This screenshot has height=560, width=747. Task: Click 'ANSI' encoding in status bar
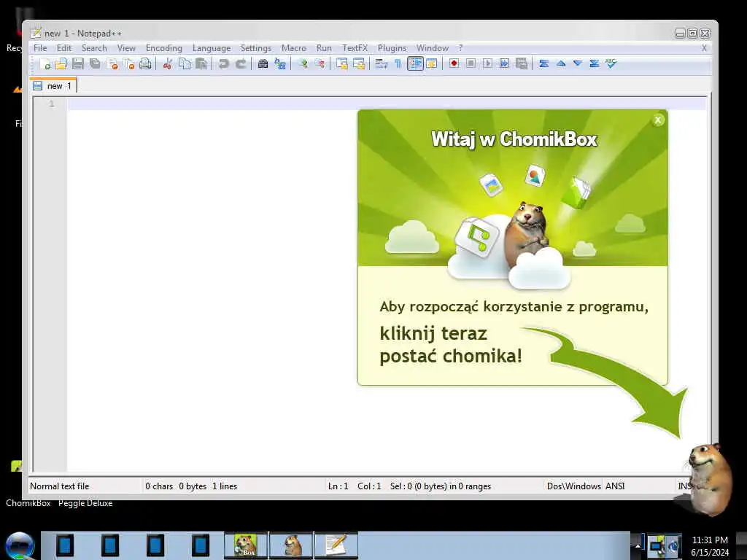pyautogui.click(x=615, y=486)
